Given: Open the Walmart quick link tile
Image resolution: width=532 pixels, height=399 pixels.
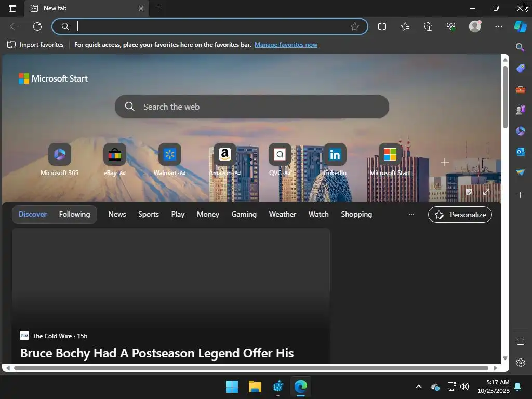Looking at the screenshot, I should pyautogui.click(x=170, y=159).
